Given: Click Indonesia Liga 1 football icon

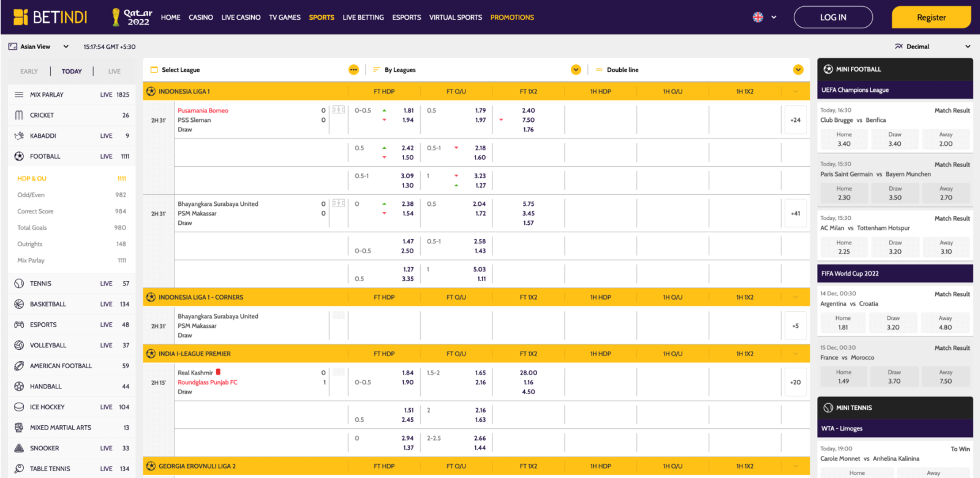Looking at the screenshot, I should [x=151, y=91].
